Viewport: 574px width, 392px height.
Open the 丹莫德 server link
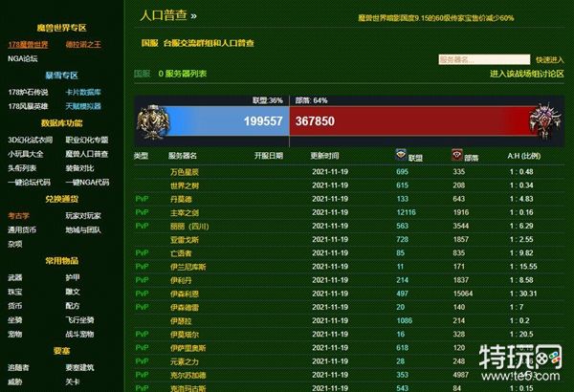pos(181,199)
